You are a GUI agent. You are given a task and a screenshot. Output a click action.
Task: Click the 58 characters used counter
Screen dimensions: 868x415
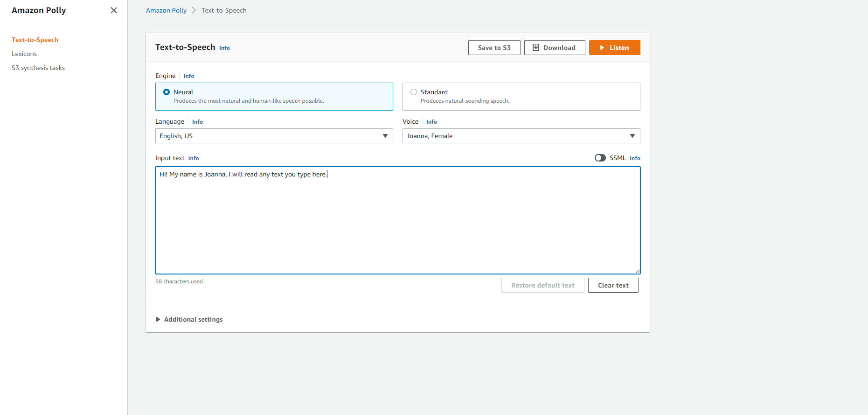point(179,281)
